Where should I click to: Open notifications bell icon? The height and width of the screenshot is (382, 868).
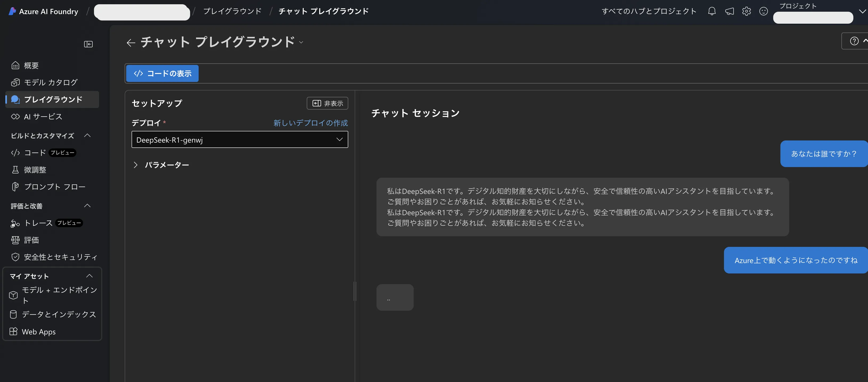click(x=712, y=11)
